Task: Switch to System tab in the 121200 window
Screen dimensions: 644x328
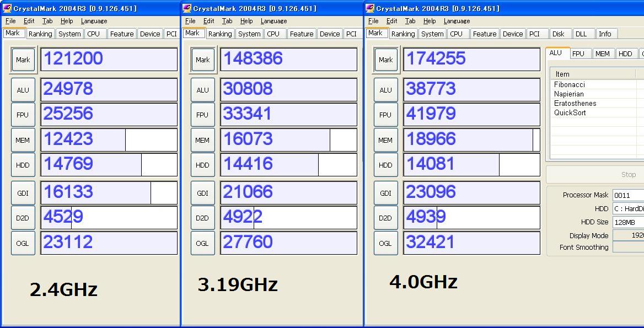Action: tap(69, 34)
